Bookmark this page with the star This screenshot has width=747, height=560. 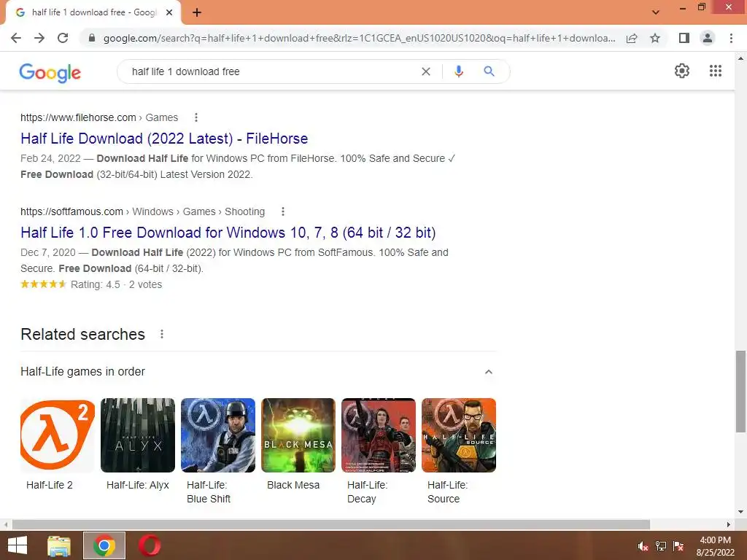click(x=655, y=38)
